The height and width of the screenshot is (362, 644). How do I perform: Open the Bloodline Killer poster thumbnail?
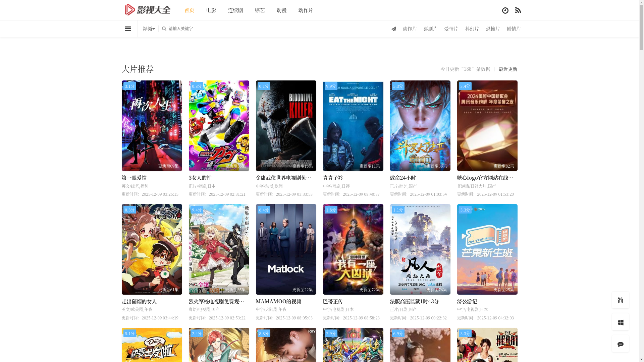[x=286, y=126]
